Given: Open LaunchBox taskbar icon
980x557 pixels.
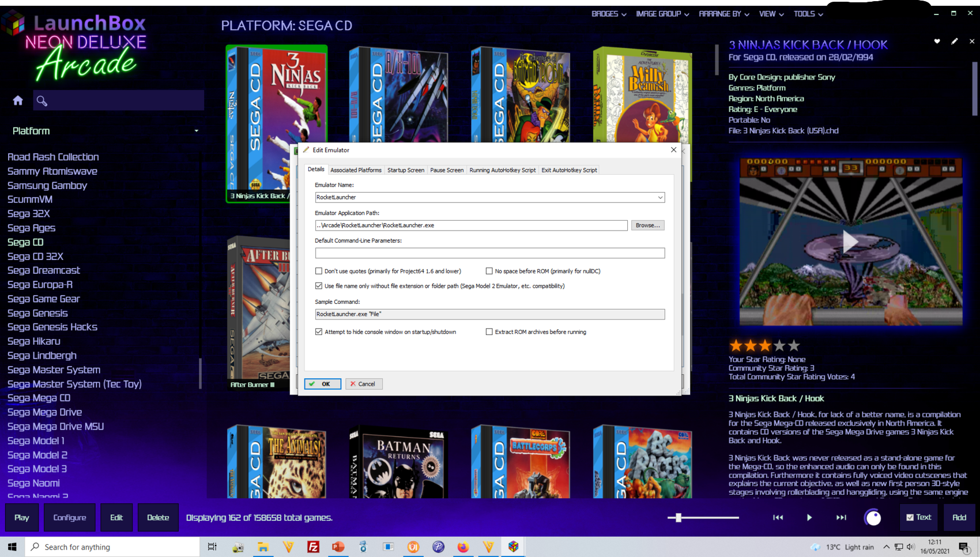Looking at the screenshot, I should point(514,547).
